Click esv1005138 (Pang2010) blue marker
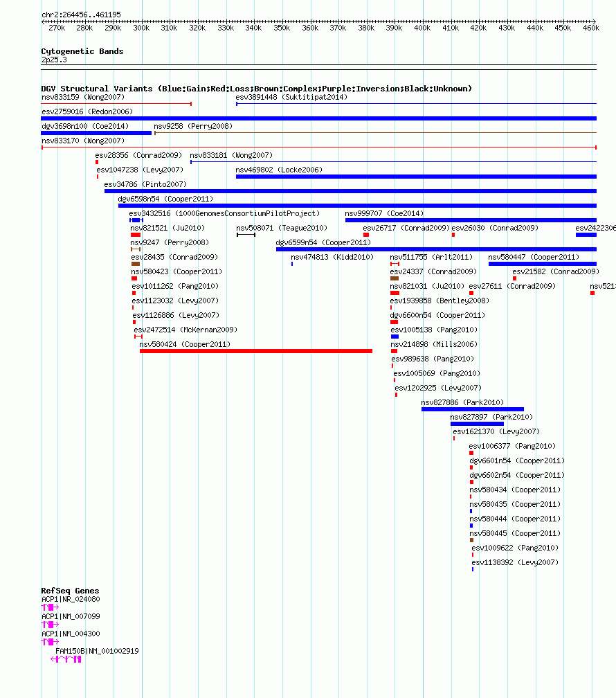 [395, 337]
